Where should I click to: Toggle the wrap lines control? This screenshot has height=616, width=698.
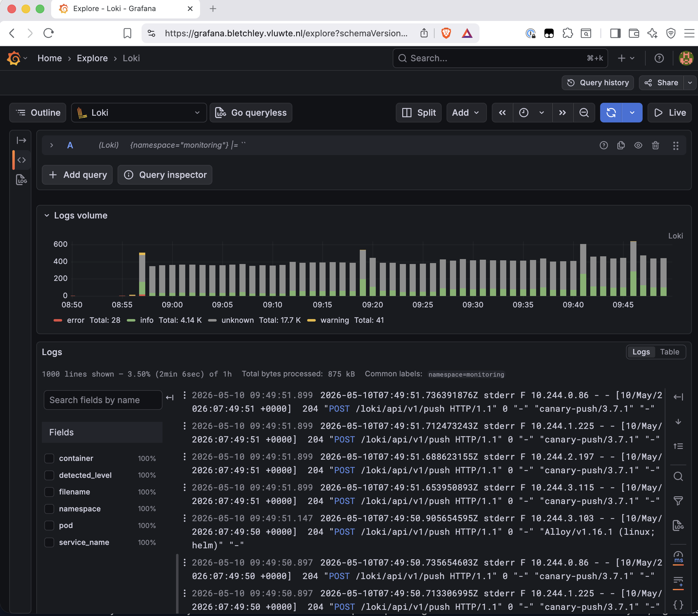tap(678, 582)
